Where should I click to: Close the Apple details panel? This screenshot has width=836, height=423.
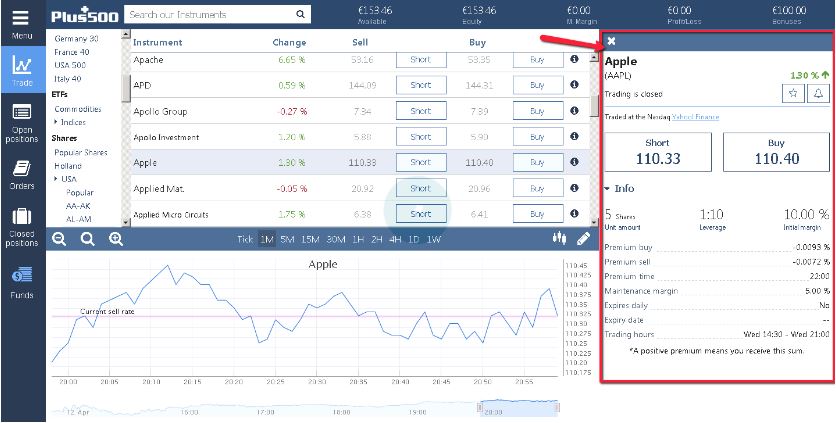click(x=612, y=41)
